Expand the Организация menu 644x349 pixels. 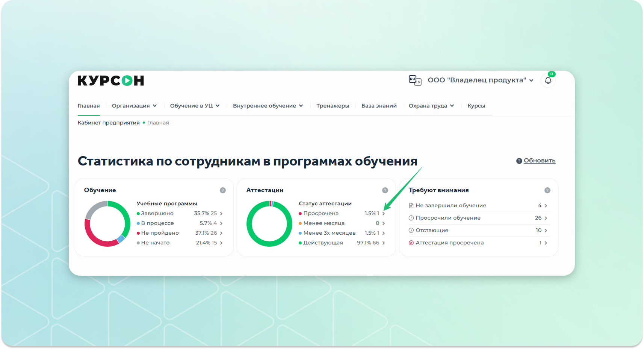point(134,106)
